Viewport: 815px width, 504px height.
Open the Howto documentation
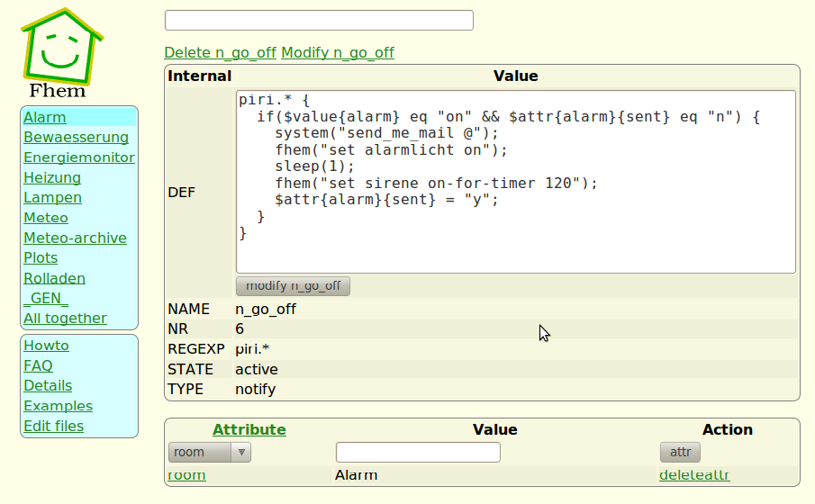[46, 346]
